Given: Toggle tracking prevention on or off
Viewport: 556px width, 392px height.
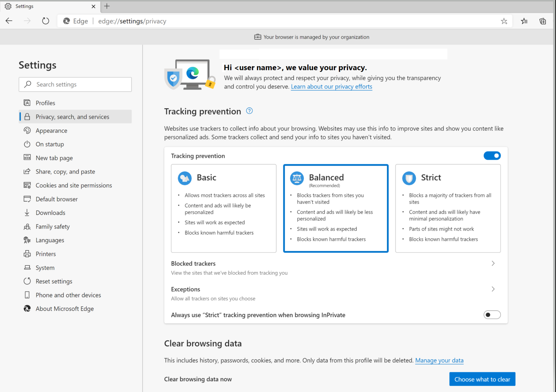Looking at the screenshot, I should 492,155.
